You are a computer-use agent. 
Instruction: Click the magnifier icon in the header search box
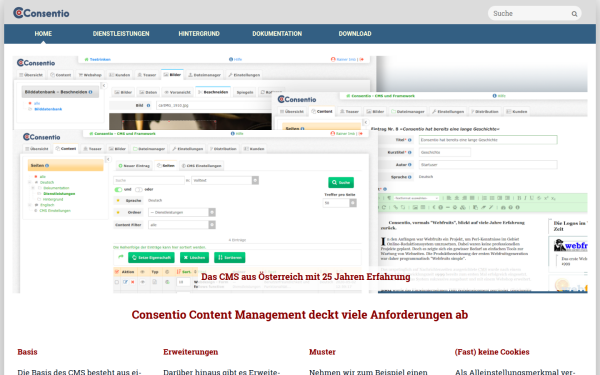coord(574,14)
